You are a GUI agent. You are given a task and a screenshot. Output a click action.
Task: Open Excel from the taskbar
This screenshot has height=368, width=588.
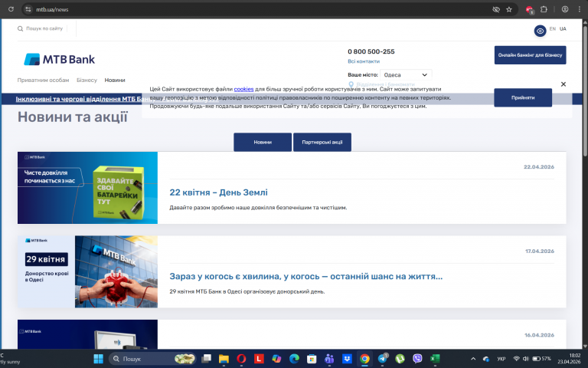(435, 359)
